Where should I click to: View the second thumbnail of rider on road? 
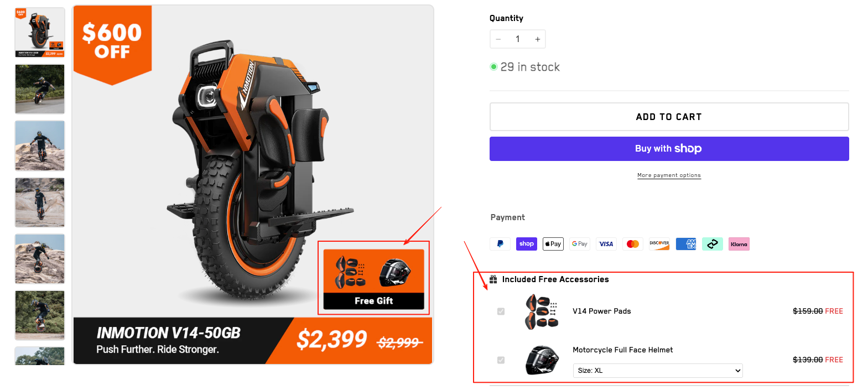click(x=40, y=89)
